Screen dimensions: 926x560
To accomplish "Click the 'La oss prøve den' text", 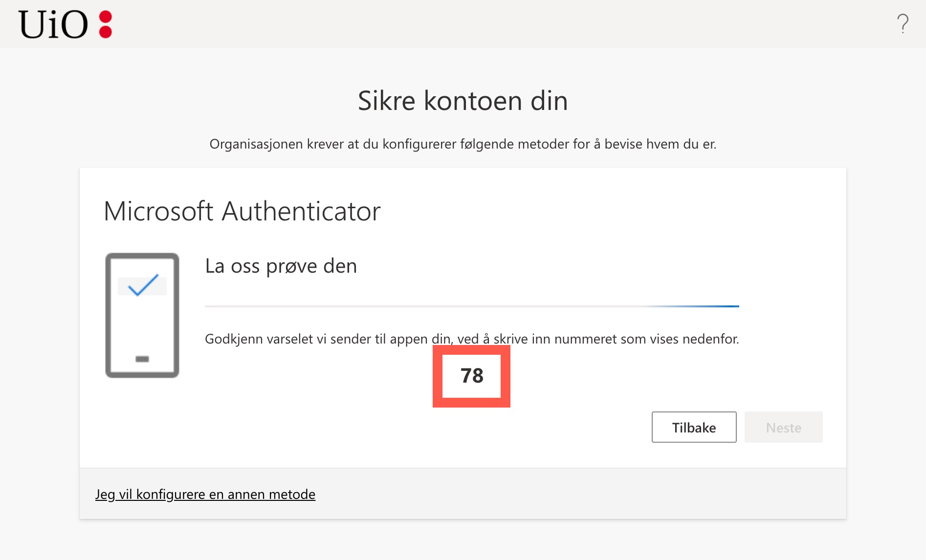I will pyautogui.click(x=281, y=266).
